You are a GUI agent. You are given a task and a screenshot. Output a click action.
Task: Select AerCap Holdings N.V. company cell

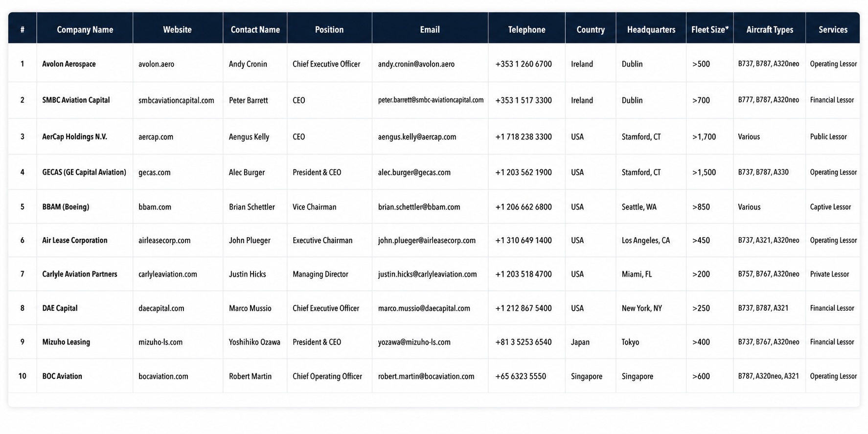[x=74, y=137]
